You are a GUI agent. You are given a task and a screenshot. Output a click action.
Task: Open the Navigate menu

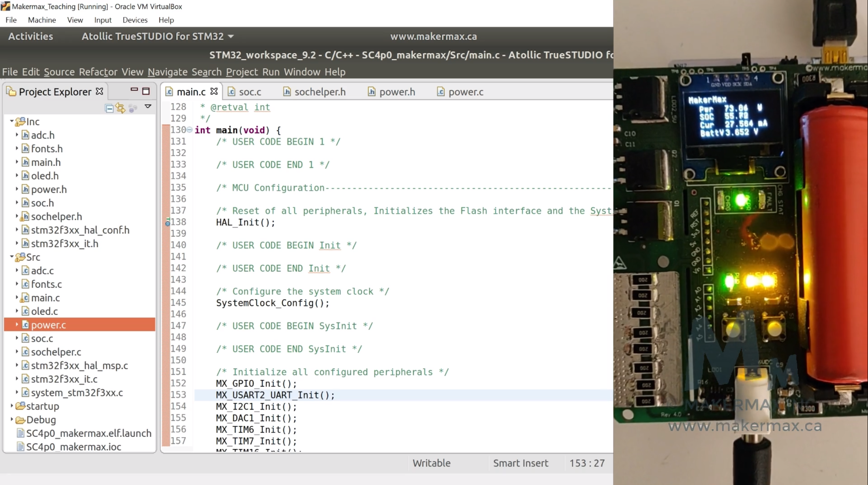(167, 72)
